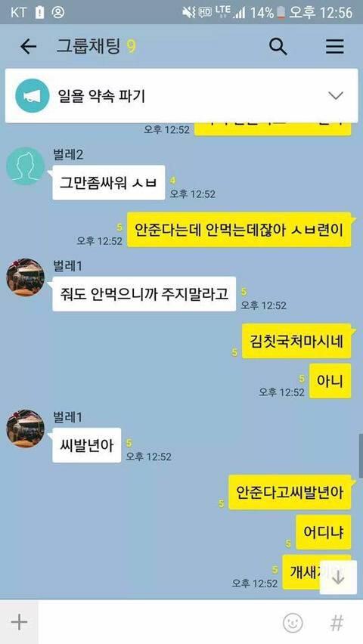Tap the yellow bubble 김칫국처마시네
Viewport: 363px width, 644px height.
pyautogui.click(x=296, y=341)
